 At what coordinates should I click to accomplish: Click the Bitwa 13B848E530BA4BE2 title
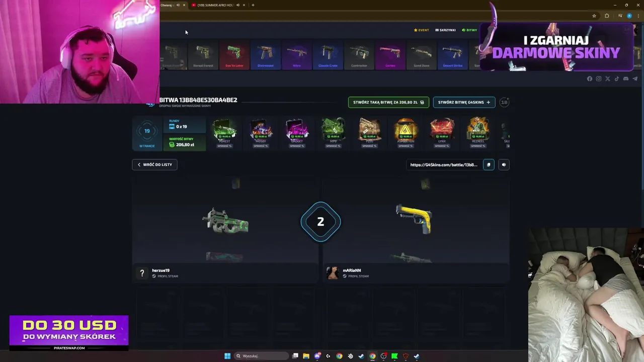(198, 100)
